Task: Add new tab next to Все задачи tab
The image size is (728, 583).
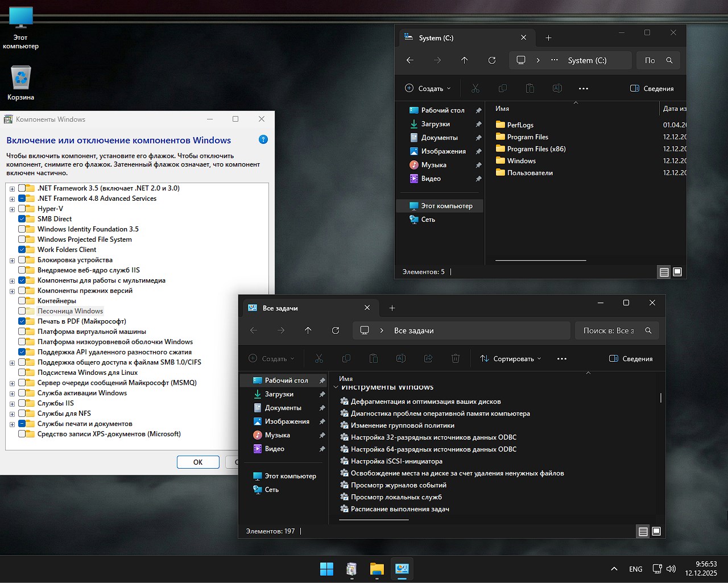Action: click(x=392, y=308)
